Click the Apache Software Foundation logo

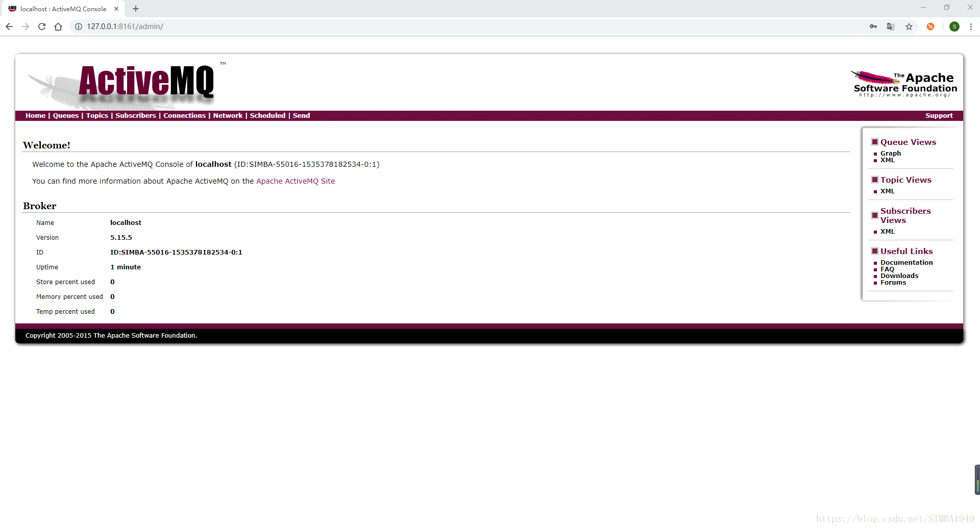[904, 84]
